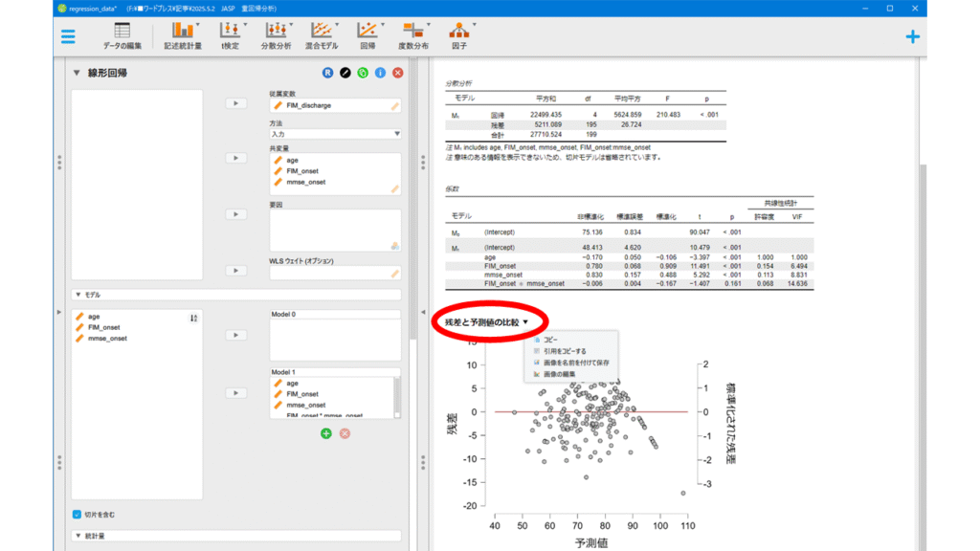Collapse the モデル section

78,295
